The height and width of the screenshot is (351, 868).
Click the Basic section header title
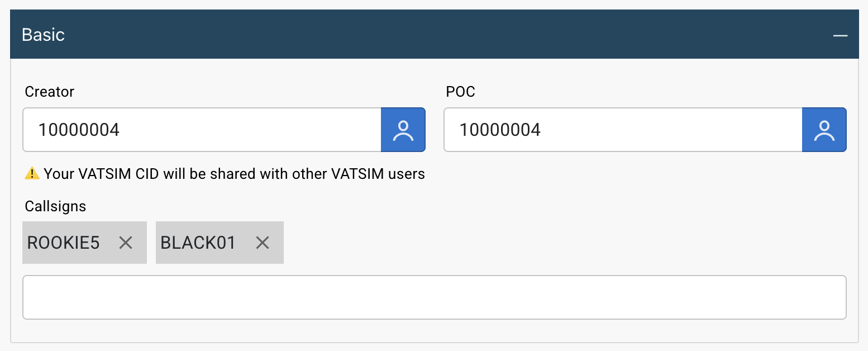point(43,35)
